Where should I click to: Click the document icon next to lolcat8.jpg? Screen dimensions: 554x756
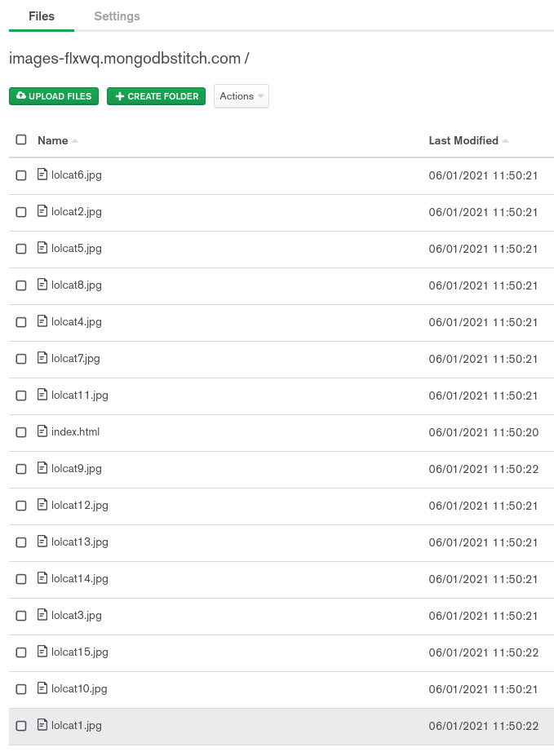point(42,285)
